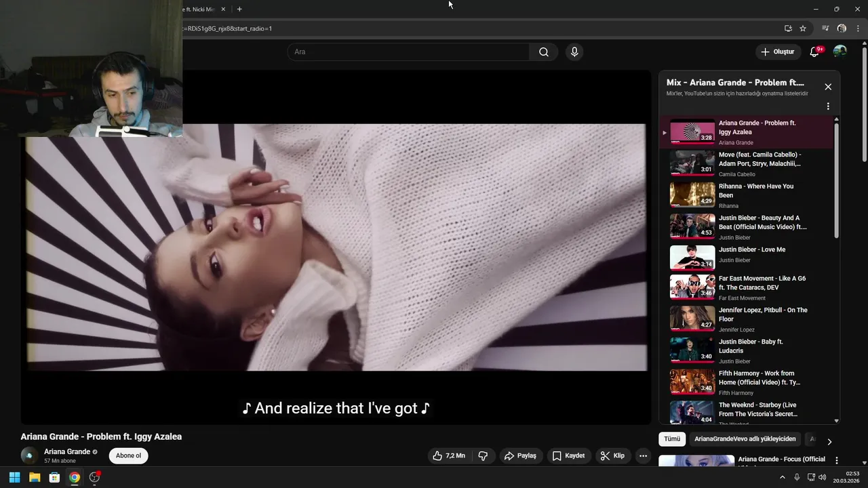Open Chrome profile avatar
Screen dimensions: 868x488
(x=842, y=28)
